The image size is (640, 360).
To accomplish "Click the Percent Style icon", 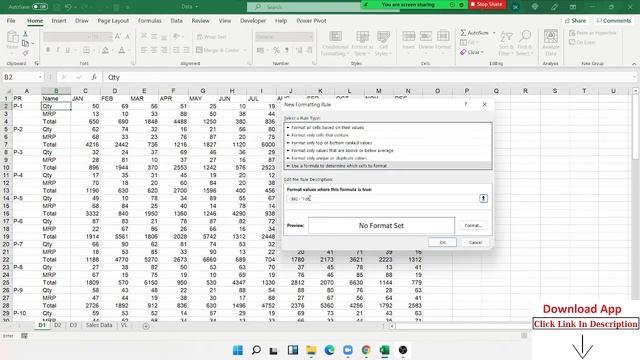I will 276,50.
